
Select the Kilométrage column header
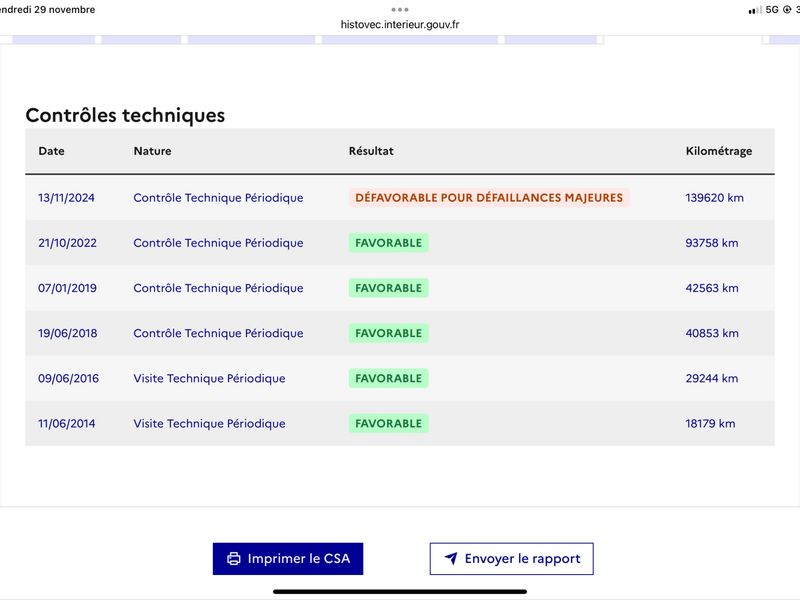click(x=718, y=151)
